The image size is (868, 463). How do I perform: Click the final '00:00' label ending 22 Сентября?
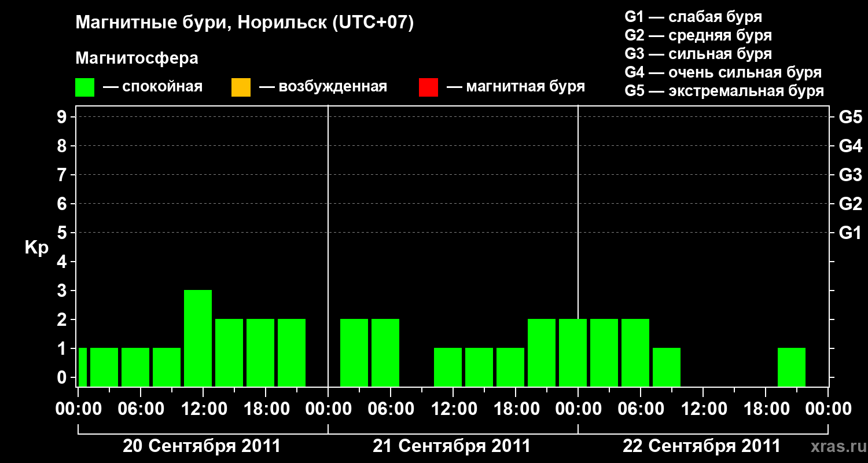(828, 409)
